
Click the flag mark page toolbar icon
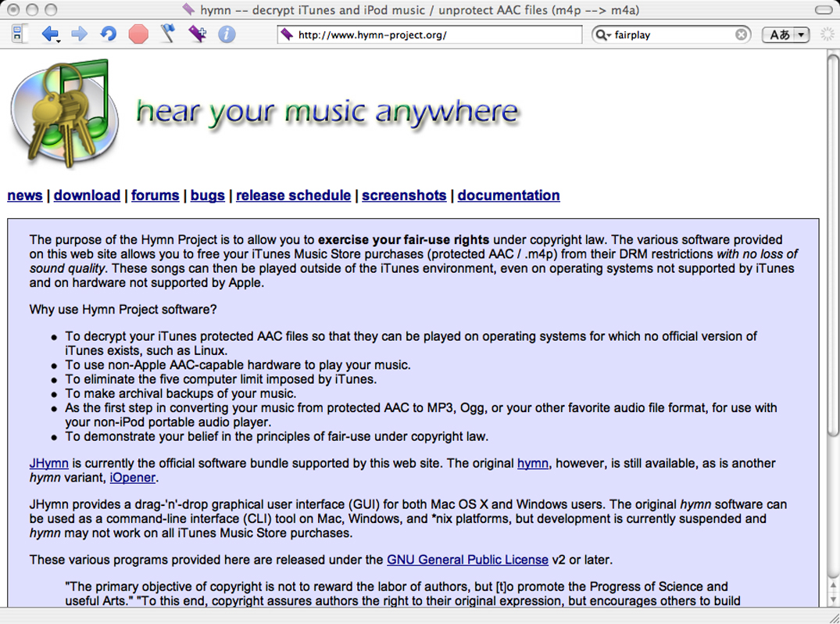[168, 34]
